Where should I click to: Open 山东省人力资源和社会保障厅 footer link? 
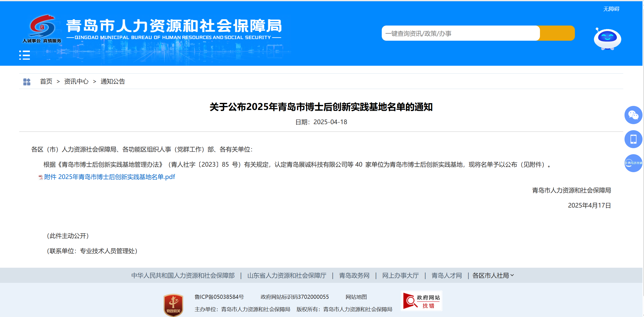[287, 276]
